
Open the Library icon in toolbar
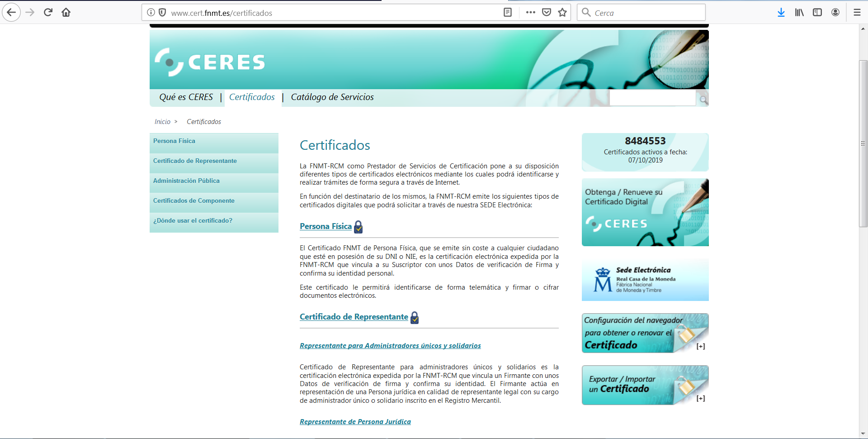(x=799, y=13)
